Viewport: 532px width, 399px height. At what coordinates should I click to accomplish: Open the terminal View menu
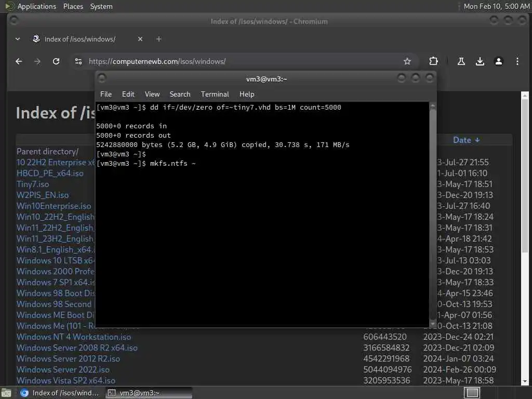pos(152,95)
